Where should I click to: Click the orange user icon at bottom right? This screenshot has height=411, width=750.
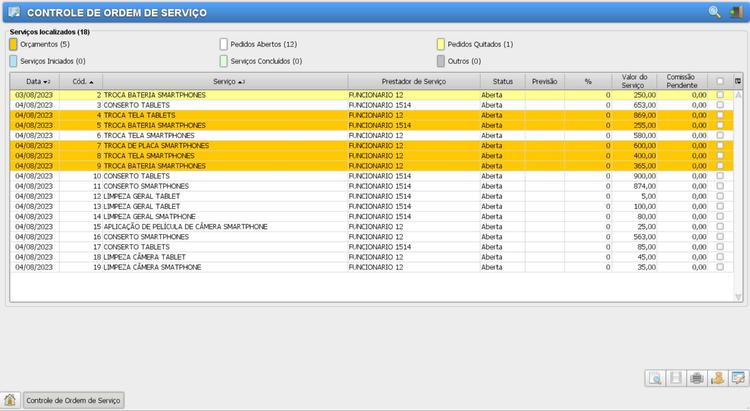pos(717,378)
